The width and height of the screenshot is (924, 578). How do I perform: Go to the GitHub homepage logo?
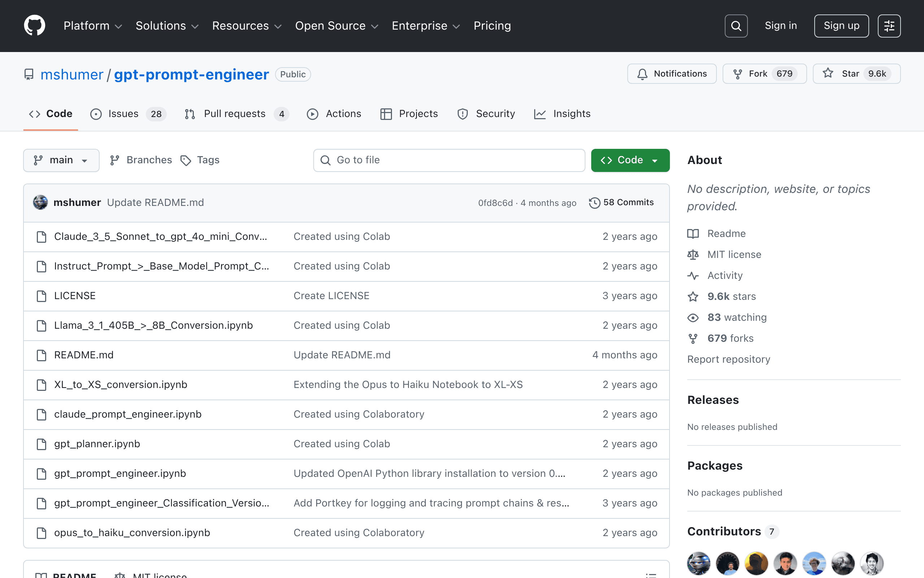point(34,26)
